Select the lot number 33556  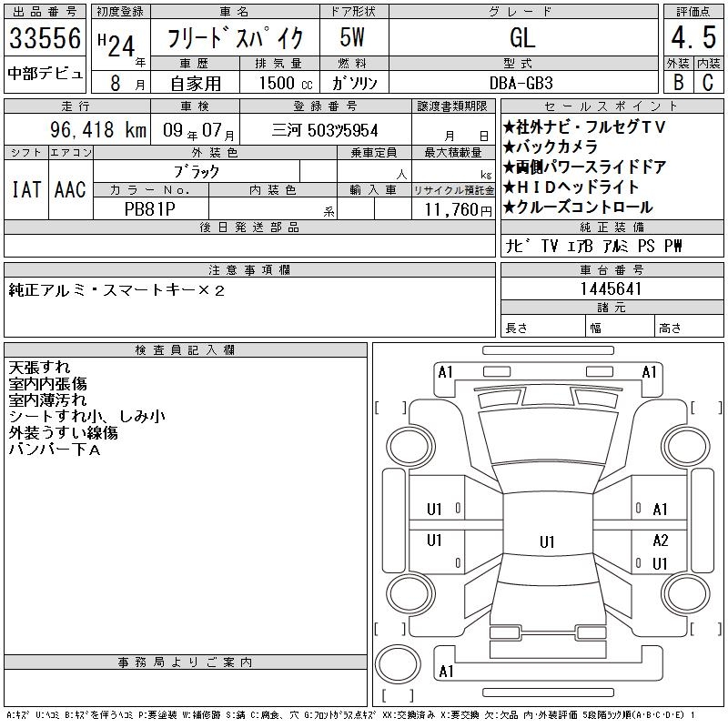[45, 38]
